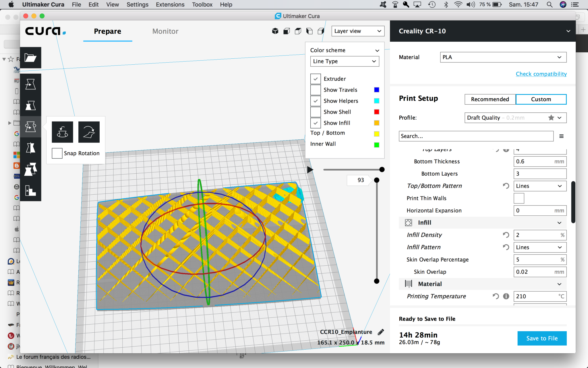
Task: Open the Infill Pattern dropdown
Action: click(x=539, y=247)
